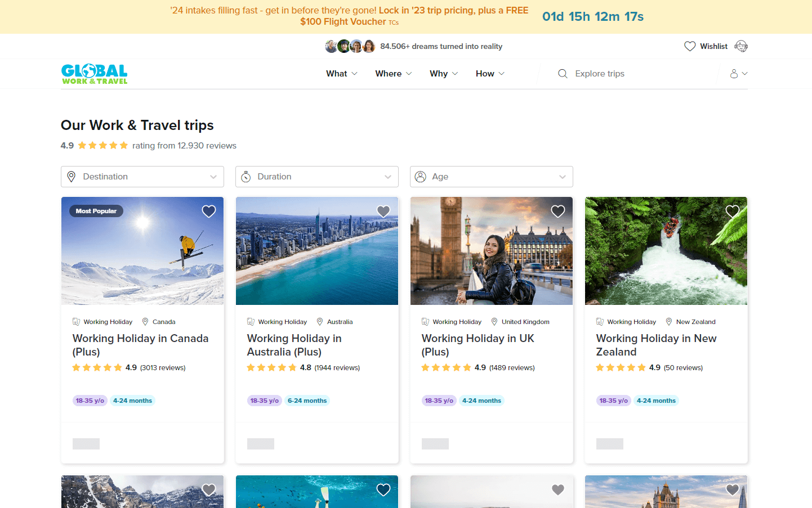The height and width of the screenshot is (508, 812).
Task: Favorite the Working Holiday in Canada trip
Action: tap(209, 212)
